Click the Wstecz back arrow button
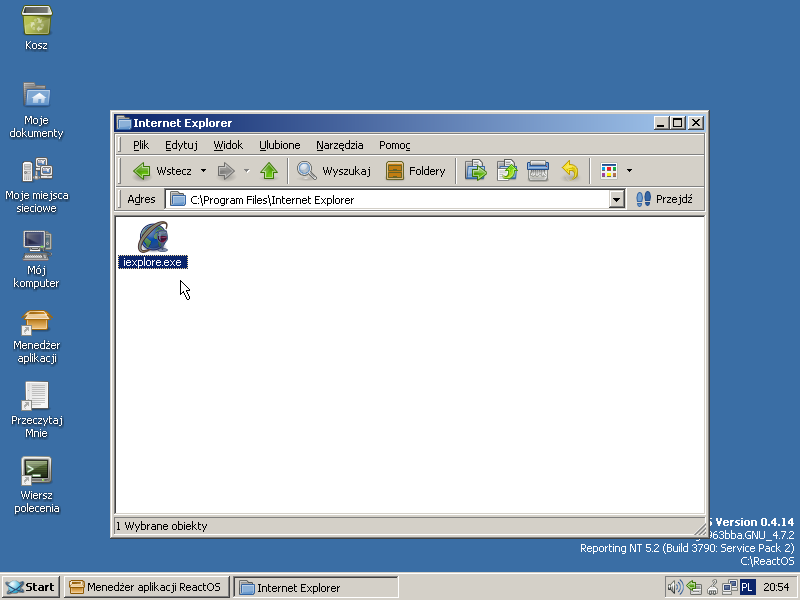This screenshot has height=600, width=800. 162,171
